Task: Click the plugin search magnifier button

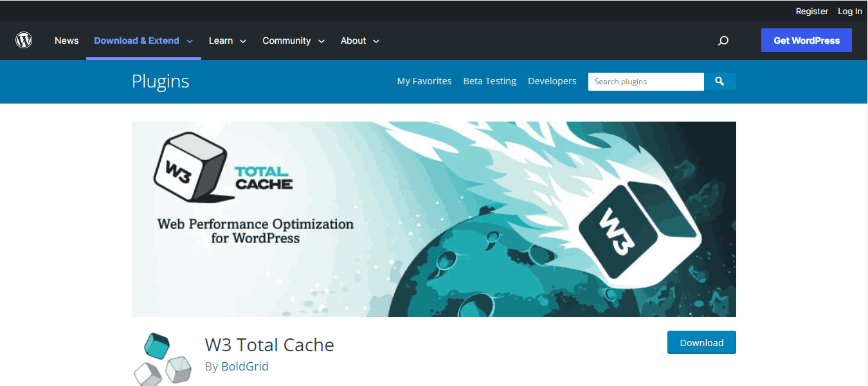Action: [x=719, y=81]
